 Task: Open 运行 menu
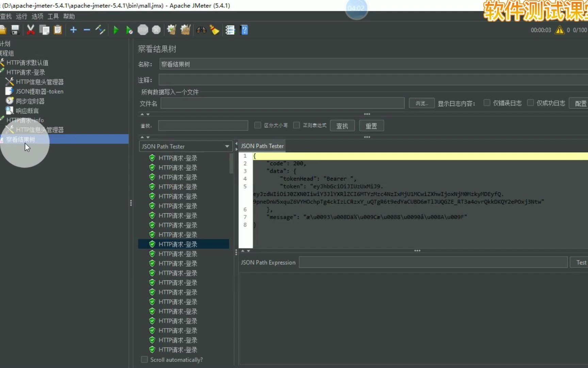(x=21, y=16)
